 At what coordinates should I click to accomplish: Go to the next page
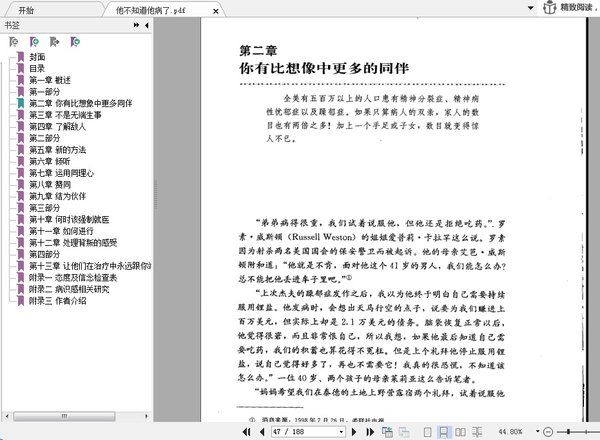coord(354,432)
